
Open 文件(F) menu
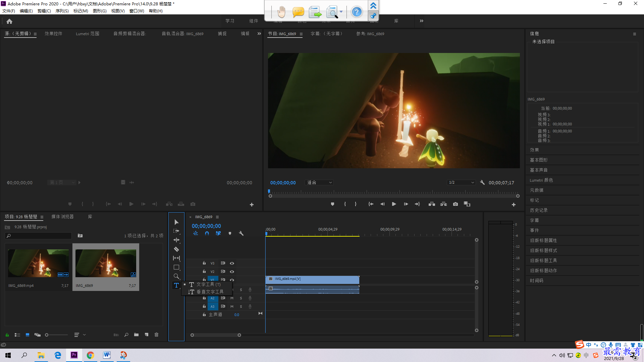(x=9, y=11)
